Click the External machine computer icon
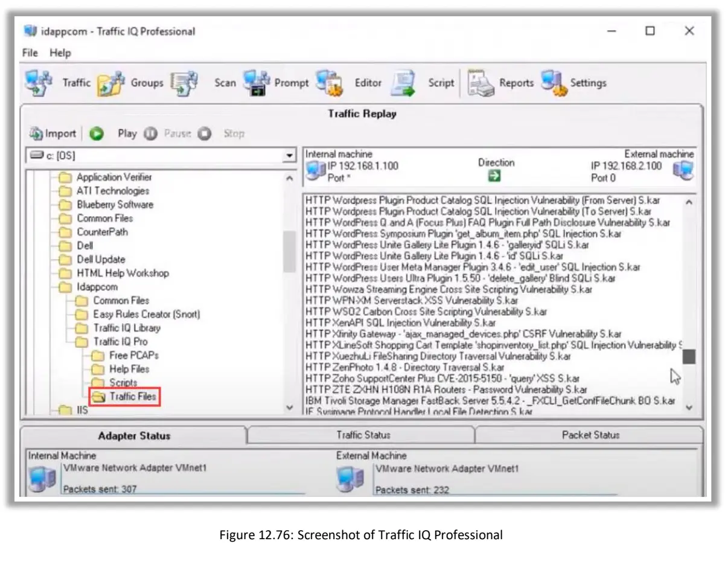This screenshot has width=728, height=570. 683,172
